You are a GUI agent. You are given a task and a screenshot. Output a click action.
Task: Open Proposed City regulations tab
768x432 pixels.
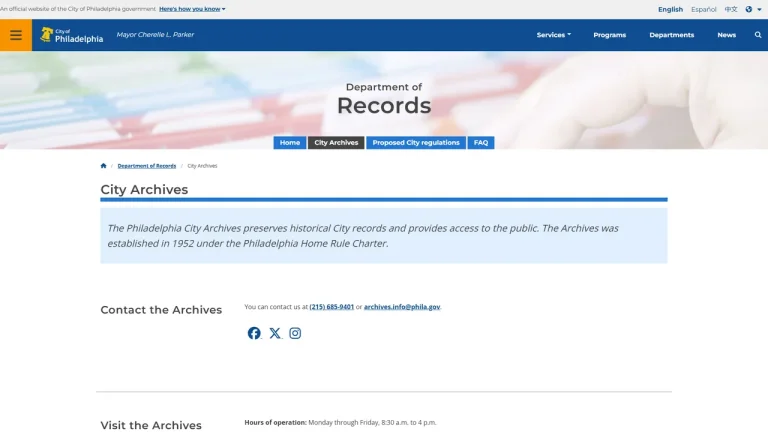click(x=416, y=143)
